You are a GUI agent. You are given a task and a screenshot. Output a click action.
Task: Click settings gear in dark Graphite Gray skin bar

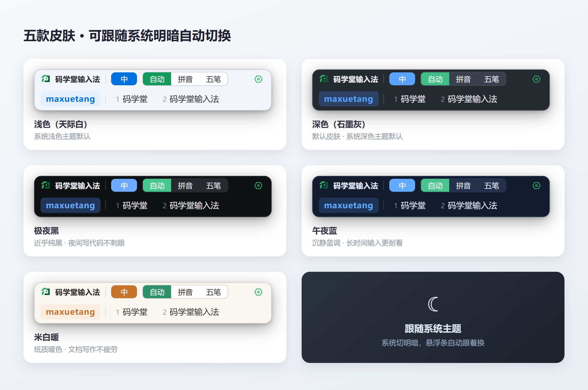pos(537,79)
